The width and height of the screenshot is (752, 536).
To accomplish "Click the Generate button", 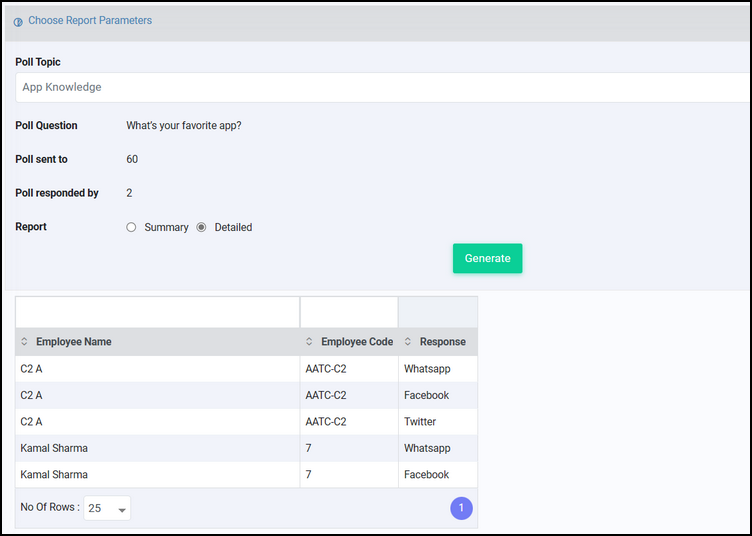I will (x=487, y=258).
